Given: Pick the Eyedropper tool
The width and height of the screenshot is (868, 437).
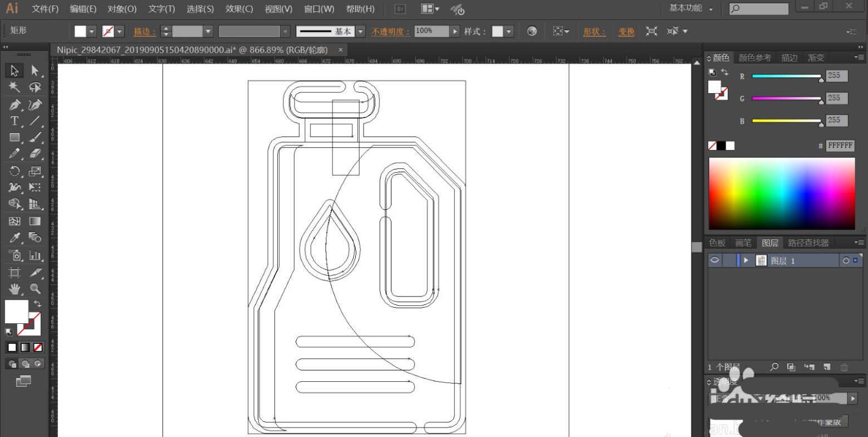Looking at the screenshot, I should point(14,238).
